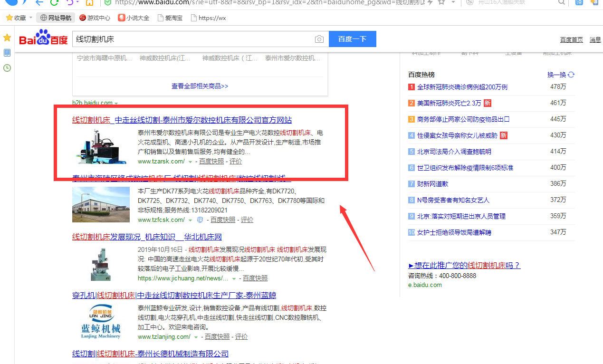
Task: Click the green machine thumbnail for jichuang result
Action: [x=101, y=263]
